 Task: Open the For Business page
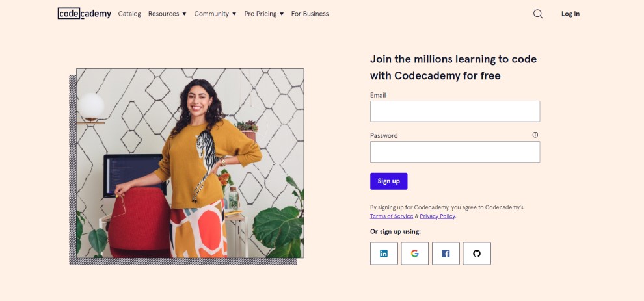pyautogui.click(x=310, y=14)
